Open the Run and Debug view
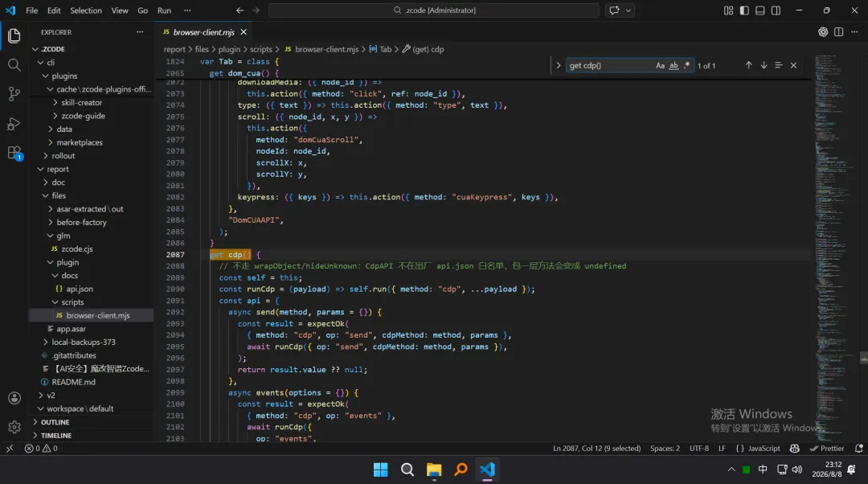Screen dimensions: 868x484 coord(14,124)
